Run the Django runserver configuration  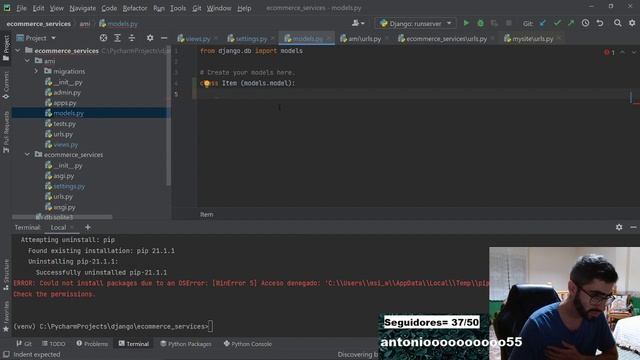tap(466, 23)
